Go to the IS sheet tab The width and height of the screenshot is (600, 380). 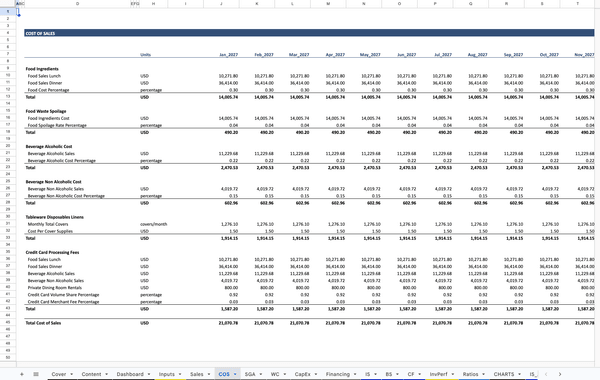tap(367, 374)
